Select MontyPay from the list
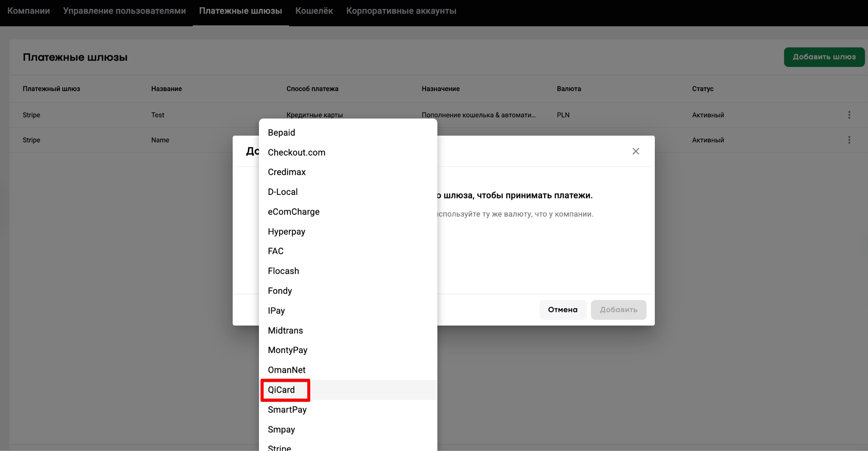The height and width of the screenshot is (451, 868). click(348, 350)
